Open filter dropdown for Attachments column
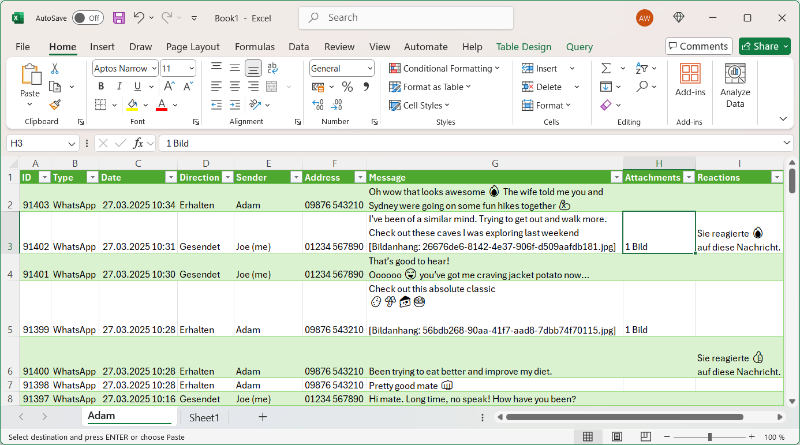 tap(689, 177)
